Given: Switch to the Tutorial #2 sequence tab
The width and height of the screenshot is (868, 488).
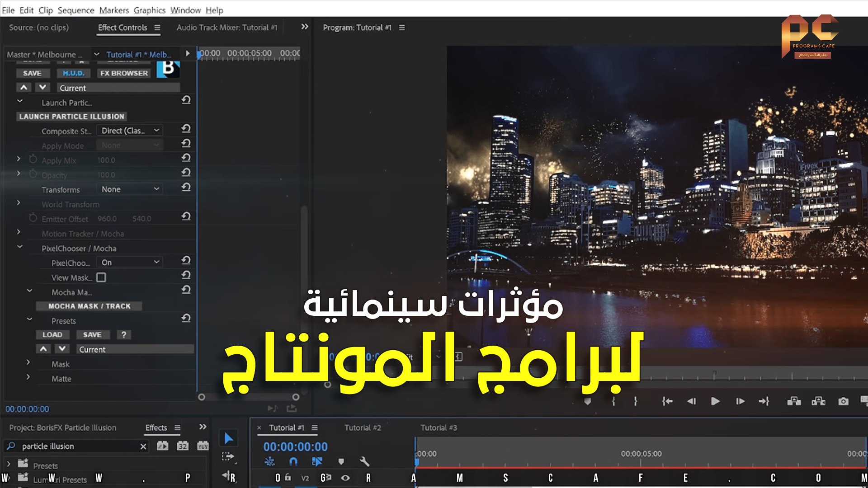Looking at the screenshot, I should pos(363,427).
